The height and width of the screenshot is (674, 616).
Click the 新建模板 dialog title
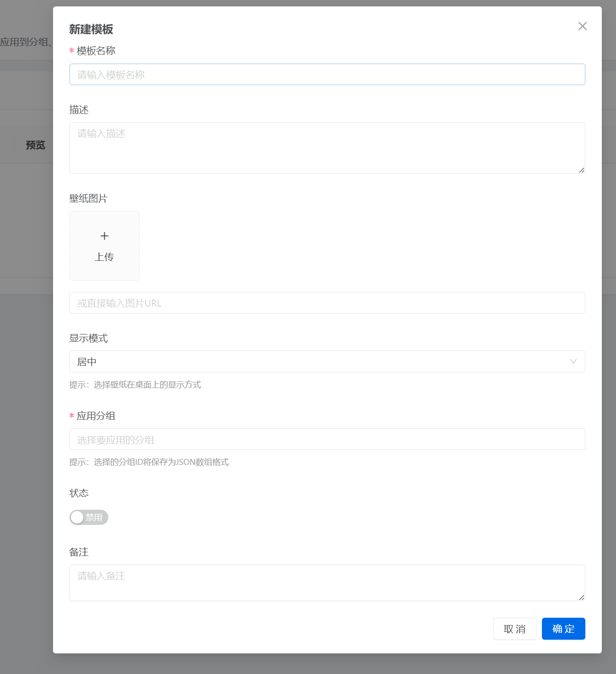pyautogui.click(x=91, y=29)
